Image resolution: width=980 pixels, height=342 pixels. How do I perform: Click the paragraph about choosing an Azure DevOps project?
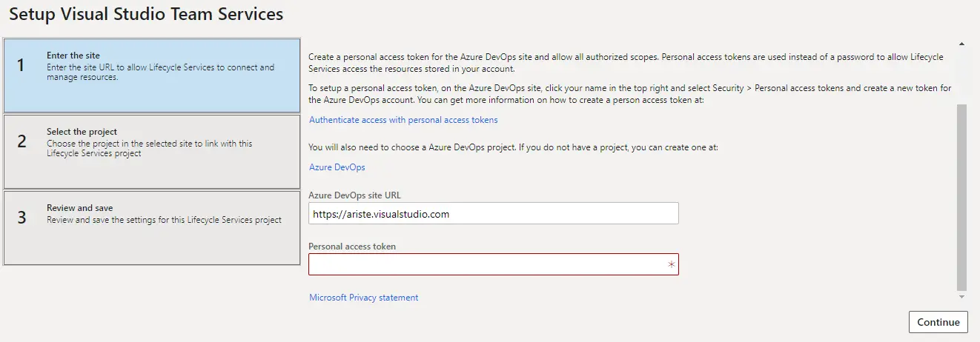tap(513, 147)
